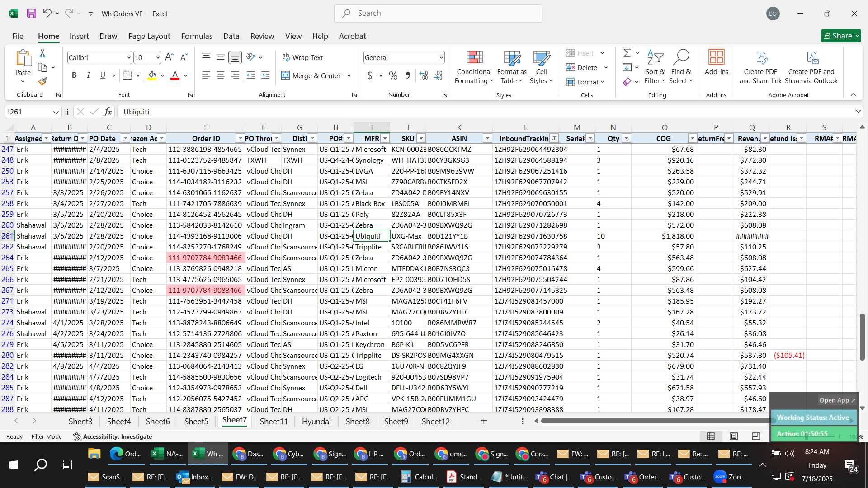Image resolution: width=868 pixels, height=488 pixels.
Task: Click the Clear eraser icon in Editing
Action: [x=627, y=82]
